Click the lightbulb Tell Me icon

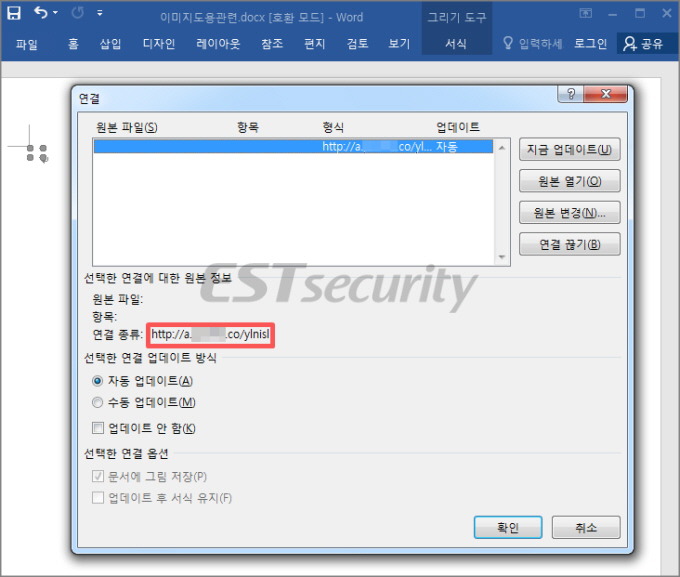[x=507, y=43]
